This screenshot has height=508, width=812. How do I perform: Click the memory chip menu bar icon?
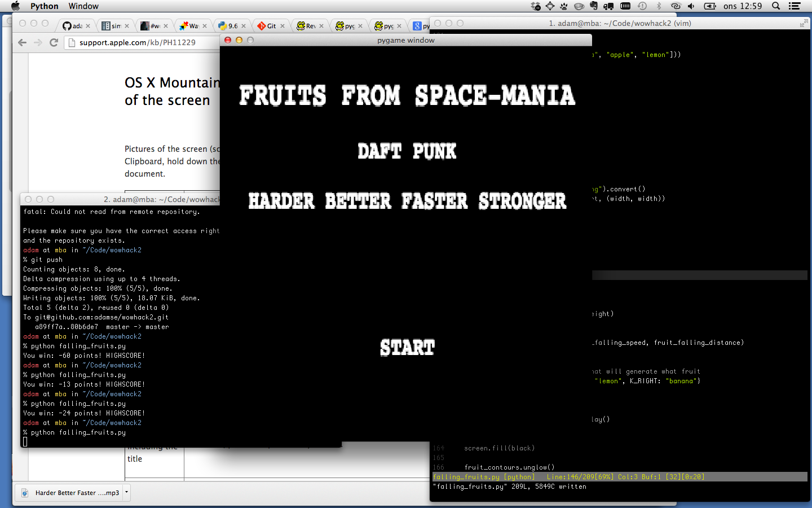625,6
